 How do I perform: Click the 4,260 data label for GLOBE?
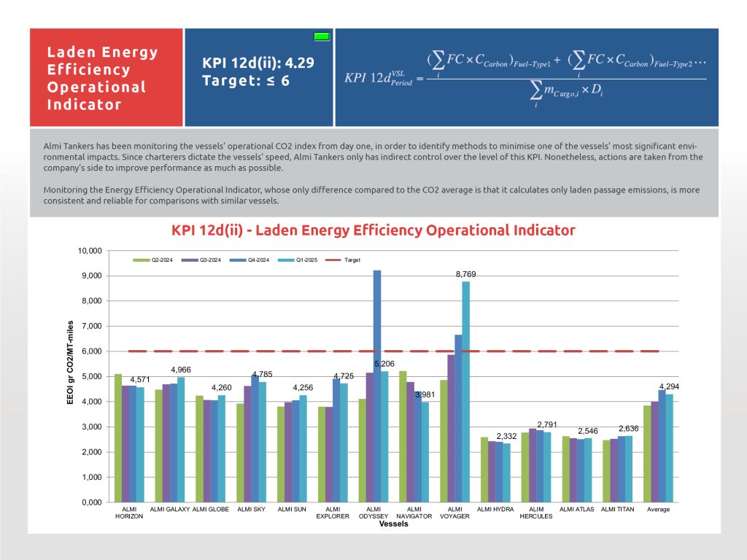[222, 388]
